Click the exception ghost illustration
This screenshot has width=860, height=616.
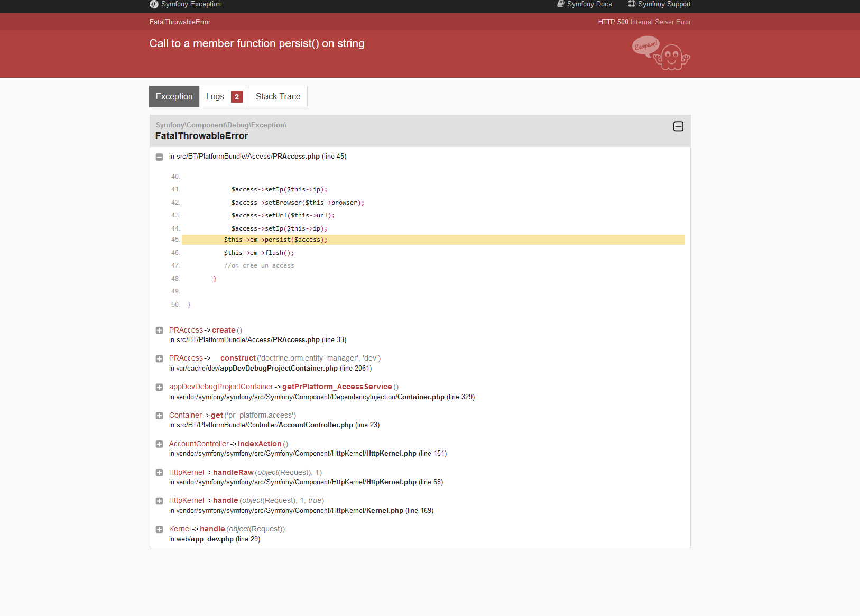pyautogui.click(x=661, y=53)
